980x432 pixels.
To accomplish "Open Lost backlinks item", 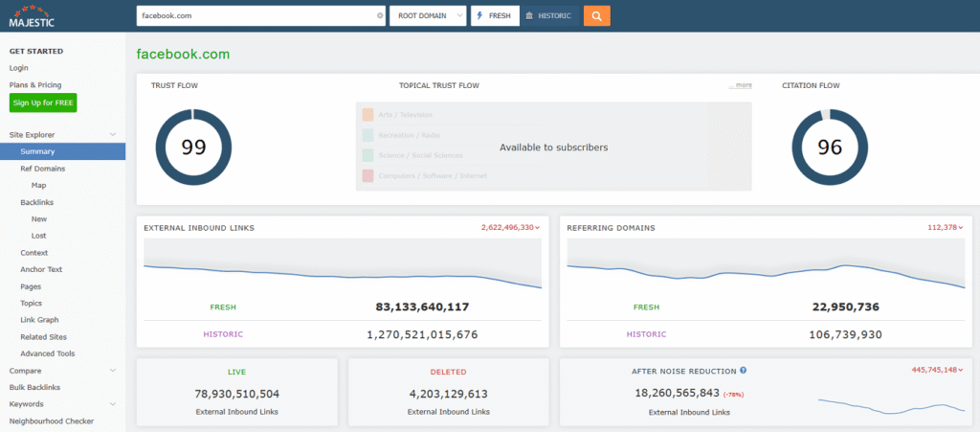I will click(x=38, y=236).
